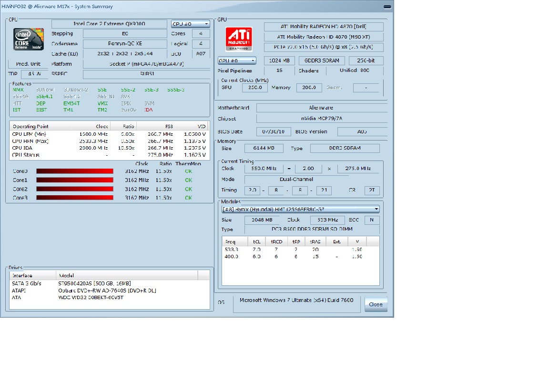Click the CPU Status operating point row
Screen dimensions: 549x392
[109, 155]
